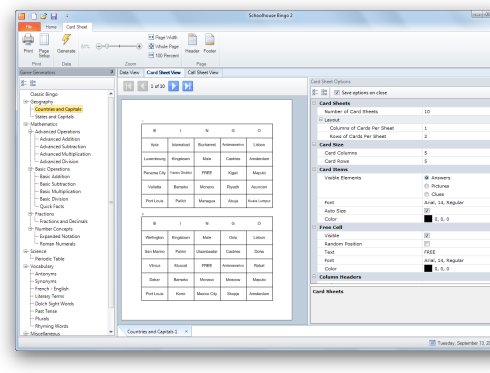Open the quick access toolbar customize dropdown
Screen dimensions: 490x373
[x=67, y=16]
